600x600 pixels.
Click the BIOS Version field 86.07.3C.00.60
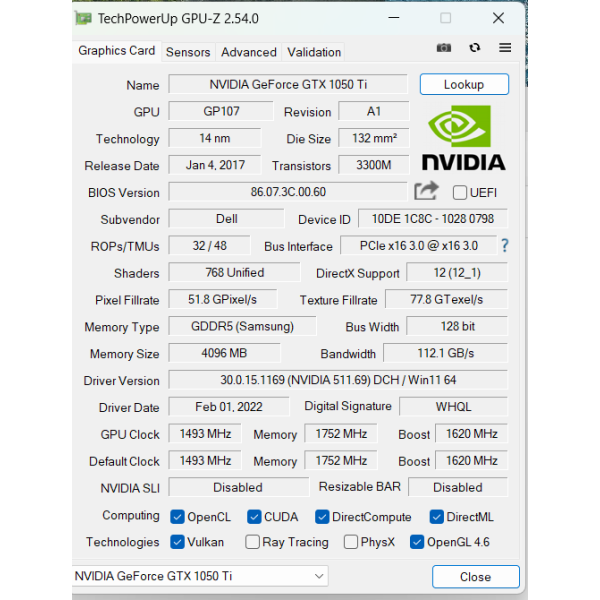(288, 192)
